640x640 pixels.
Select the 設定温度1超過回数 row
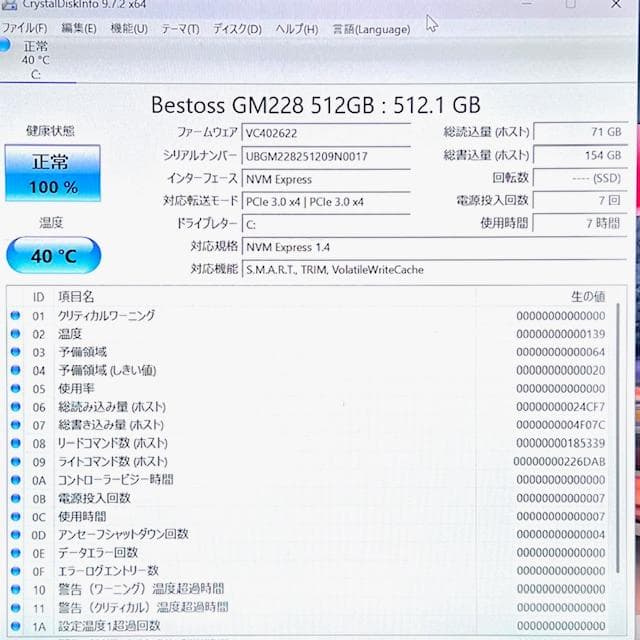(x=309, y=625)
